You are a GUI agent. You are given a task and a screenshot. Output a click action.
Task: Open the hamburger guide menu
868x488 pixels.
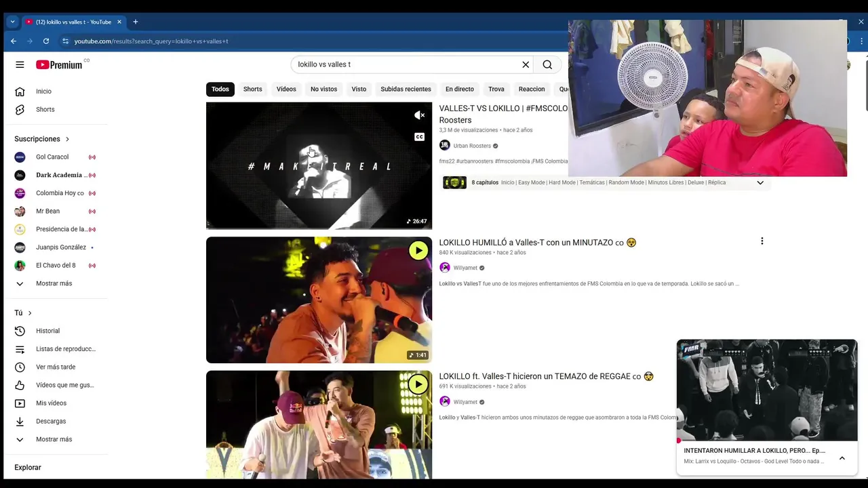[x=20, y=64]
